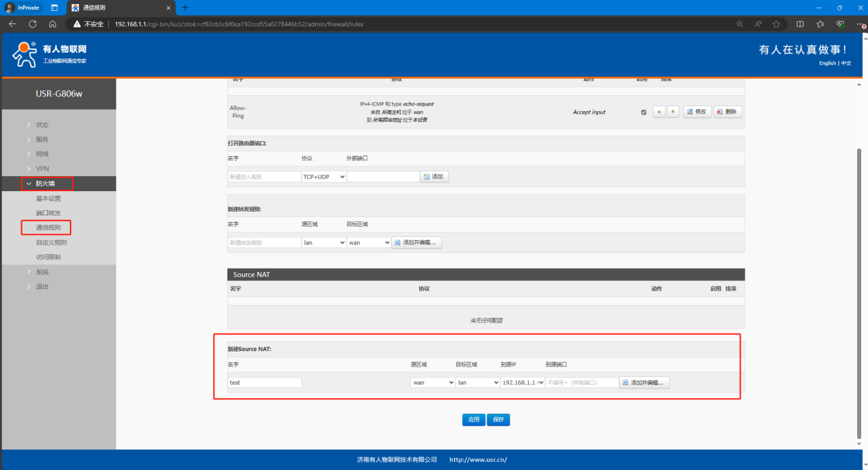
Task: Open the TCP+UDP protocol dropdown
Action: [x=323, y=177]
